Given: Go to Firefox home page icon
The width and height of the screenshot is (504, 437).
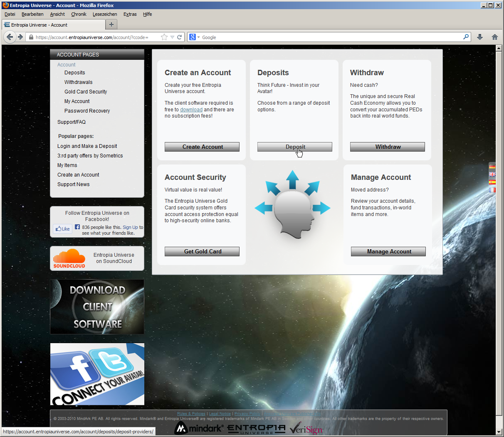Looking at the screenshot, I should pyautogui.click(x=495, y=37).
